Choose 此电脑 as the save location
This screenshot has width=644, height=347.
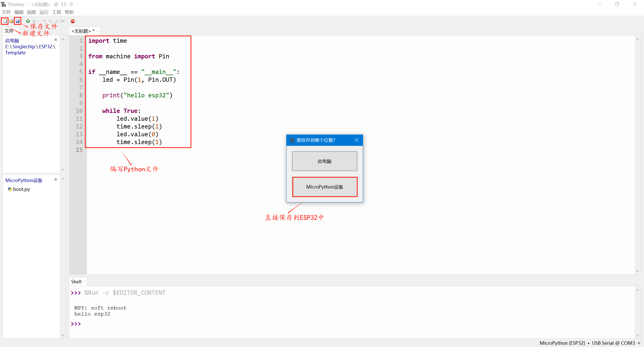pyautogui.click(x=325, y=161)
